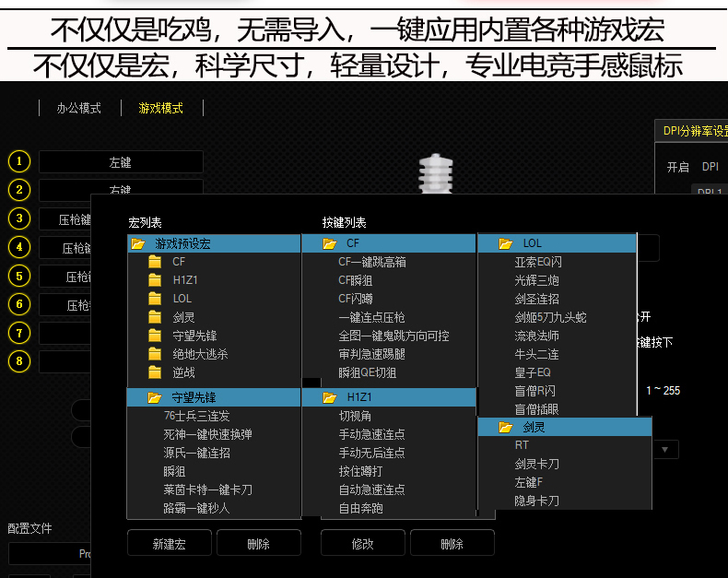
Task: Click button number 4 circle icon
Action: click(19, 247)
